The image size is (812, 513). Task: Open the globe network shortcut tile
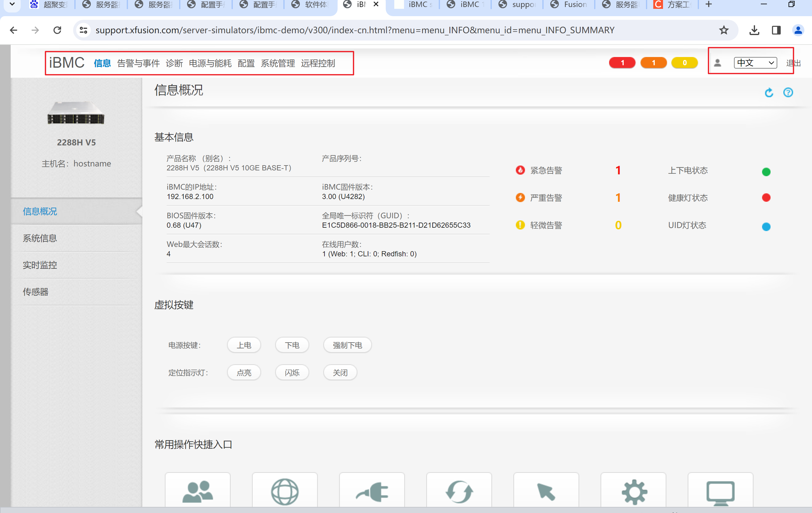(x=285, y=491)
